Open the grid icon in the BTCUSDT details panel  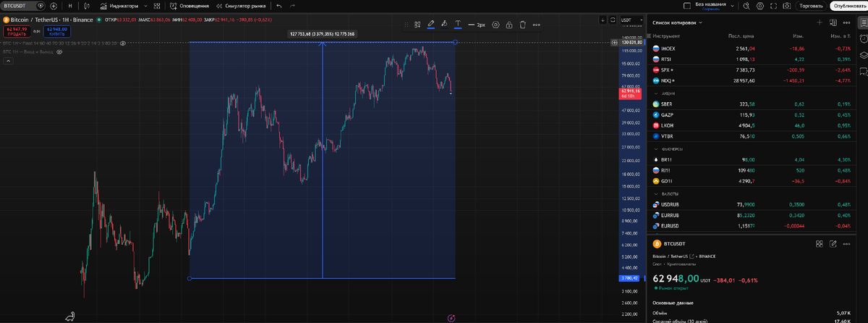(820, 244)
